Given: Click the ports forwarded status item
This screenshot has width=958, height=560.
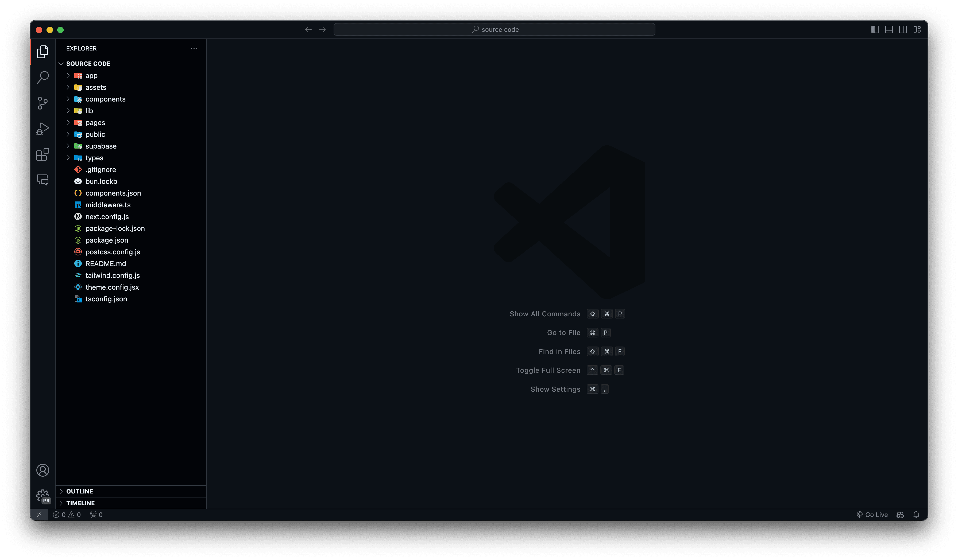Looking at the screenshot, I should (x=96, y=514).
